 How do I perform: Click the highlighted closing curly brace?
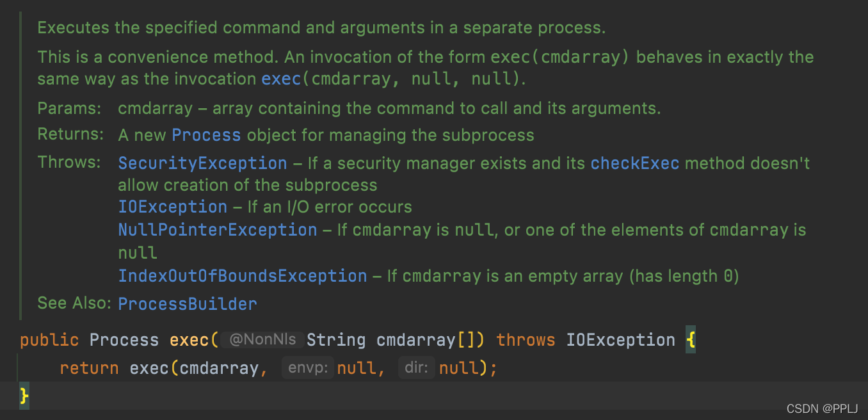pos(24,396)
